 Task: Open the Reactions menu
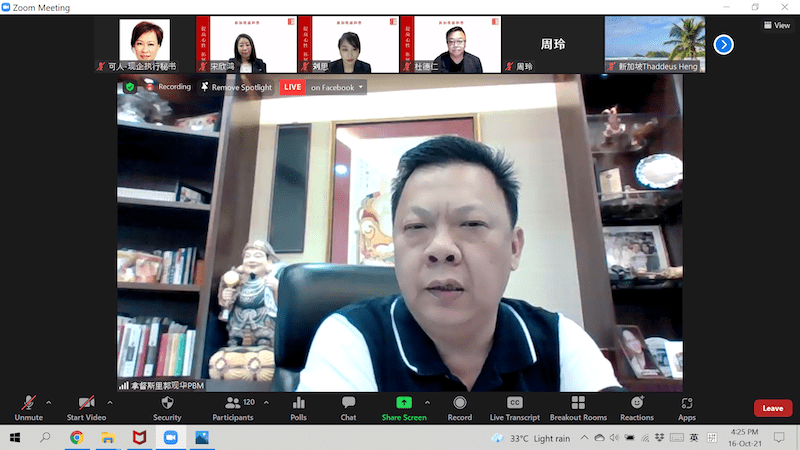tap(636, 408)
